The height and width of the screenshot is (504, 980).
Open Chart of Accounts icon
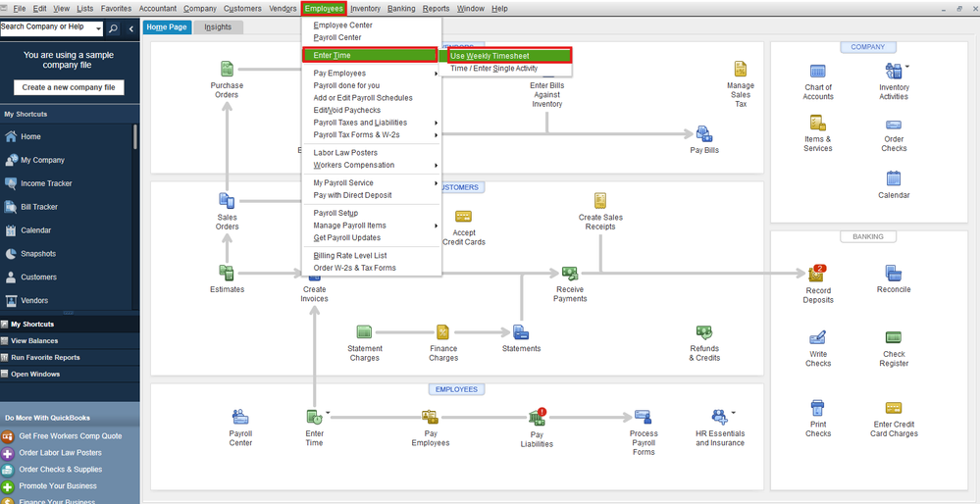pos(818,71)
